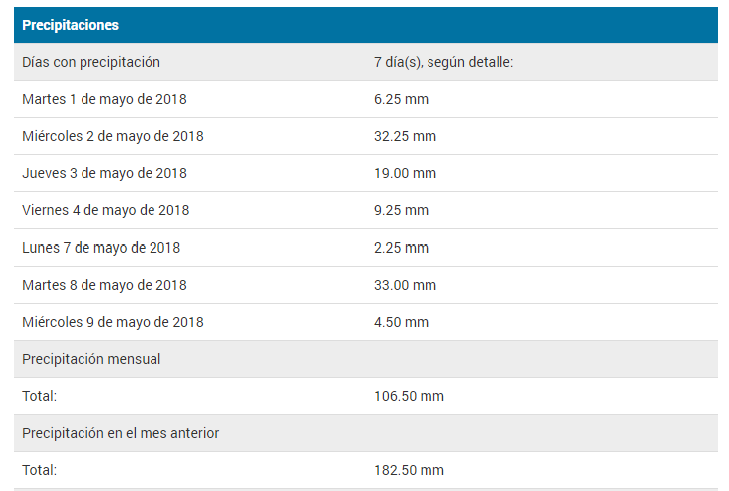Select the 'Miércoles 9 de mayo de 2018' cell
Image resolution: width=729 pixels, height=491 pixels.
113,322
